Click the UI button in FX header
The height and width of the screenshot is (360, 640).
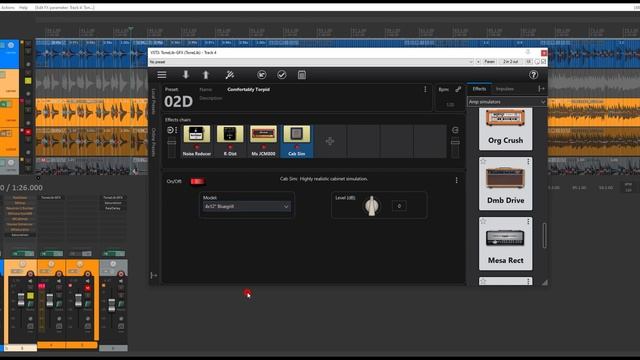tap(529, 62)
